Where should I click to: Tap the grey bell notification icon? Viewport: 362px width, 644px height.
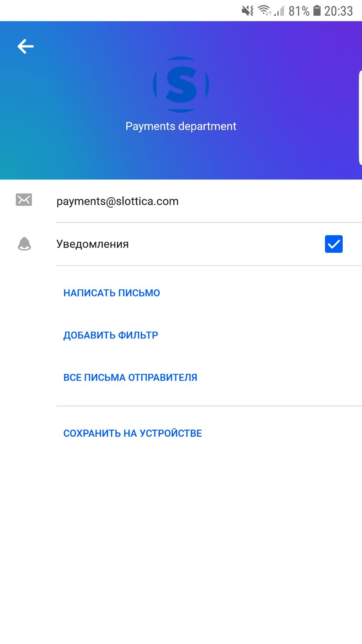24,244
